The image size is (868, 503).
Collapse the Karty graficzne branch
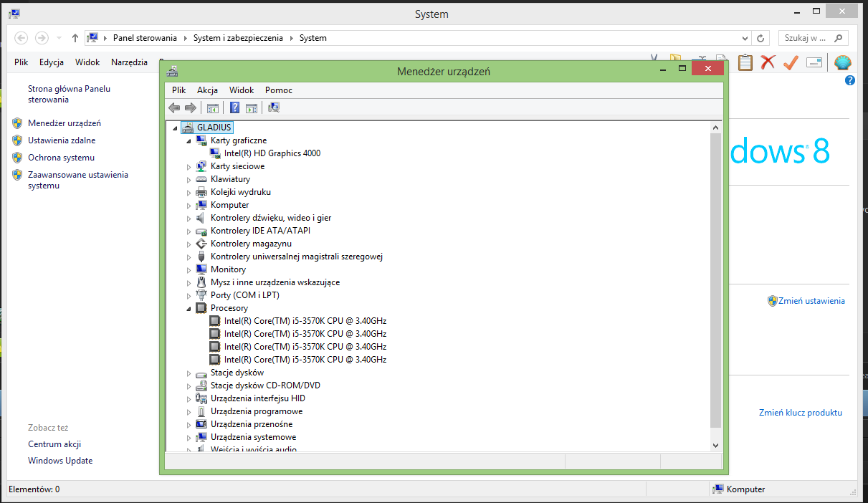(189, 141)
